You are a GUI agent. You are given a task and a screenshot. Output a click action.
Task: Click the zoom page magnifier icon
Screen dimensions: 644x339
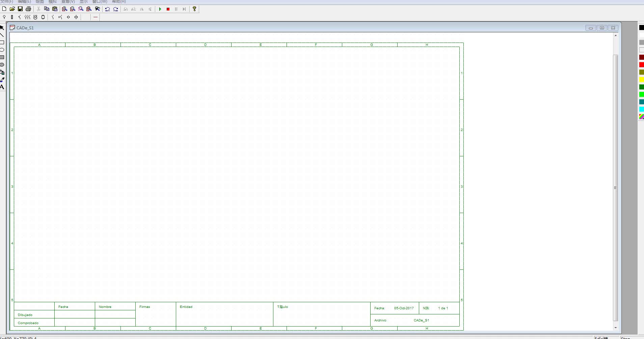tap(89, 9)
